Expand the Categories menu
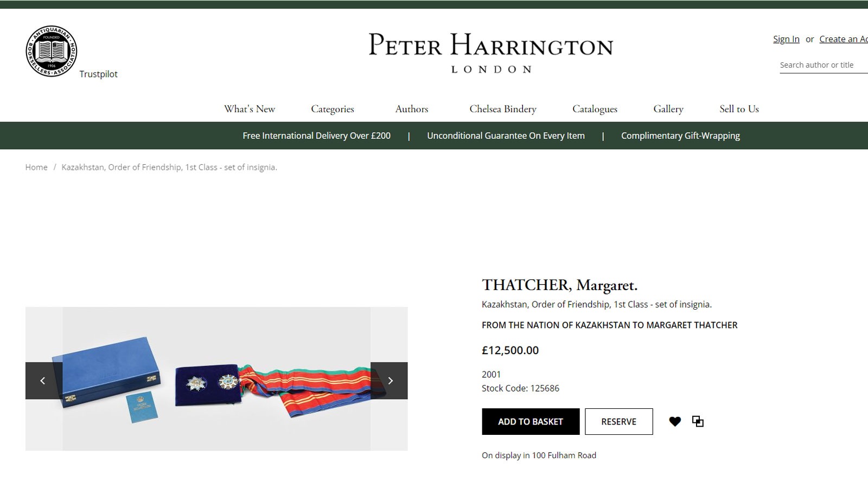868x488 pixels. 333,109
